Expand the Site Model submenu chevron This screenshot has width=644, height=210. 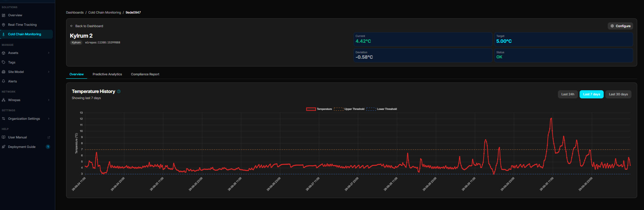click(49, 72)
